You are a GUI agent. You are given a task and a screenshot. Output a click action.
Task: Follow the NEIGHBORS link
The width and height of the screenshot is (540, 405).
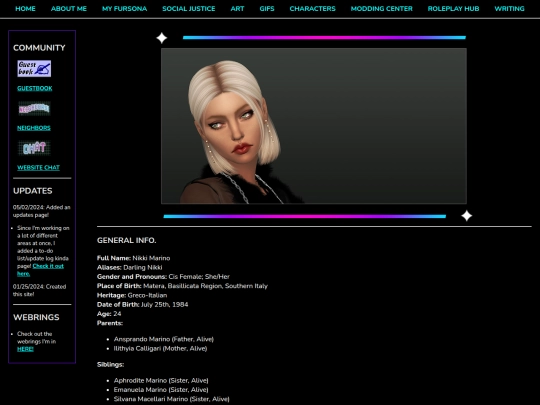[x=34, y=128]
